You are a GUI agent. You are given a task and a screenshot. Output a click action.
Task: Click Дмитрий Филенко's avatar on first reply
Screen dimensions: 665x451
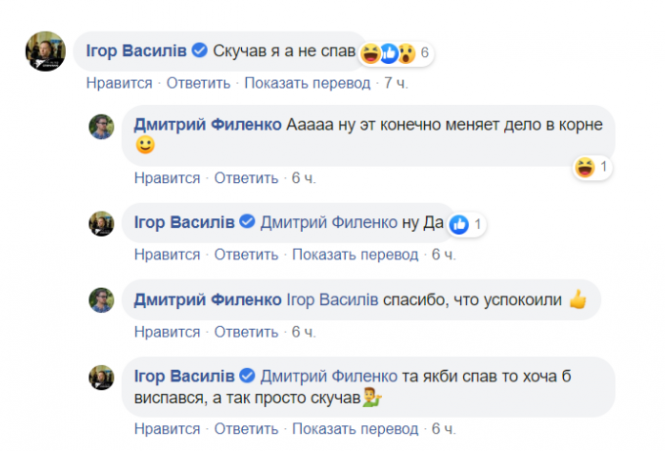[104, 126]
